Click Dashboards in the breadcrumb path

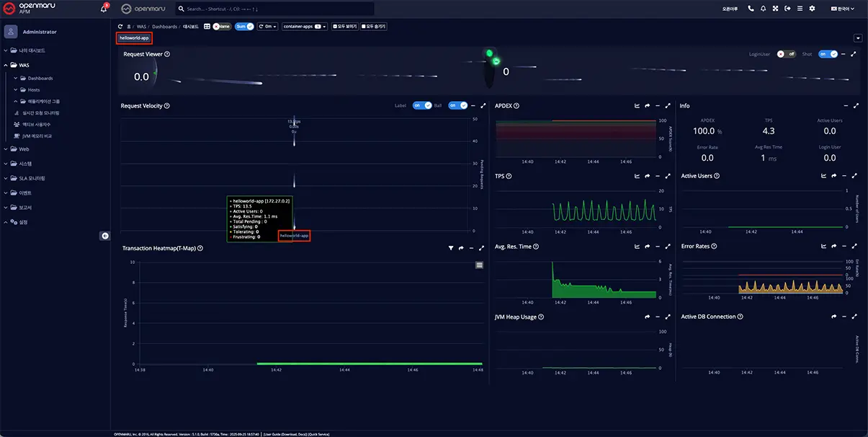pyautogui.click(x=164, y=26)
